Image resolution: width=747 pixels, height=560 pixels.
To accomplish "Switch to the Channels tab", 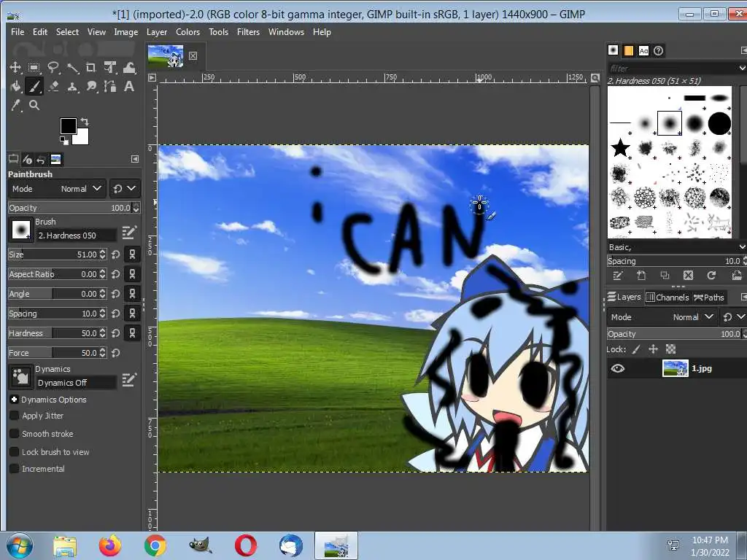I will [x=667, y=297].
